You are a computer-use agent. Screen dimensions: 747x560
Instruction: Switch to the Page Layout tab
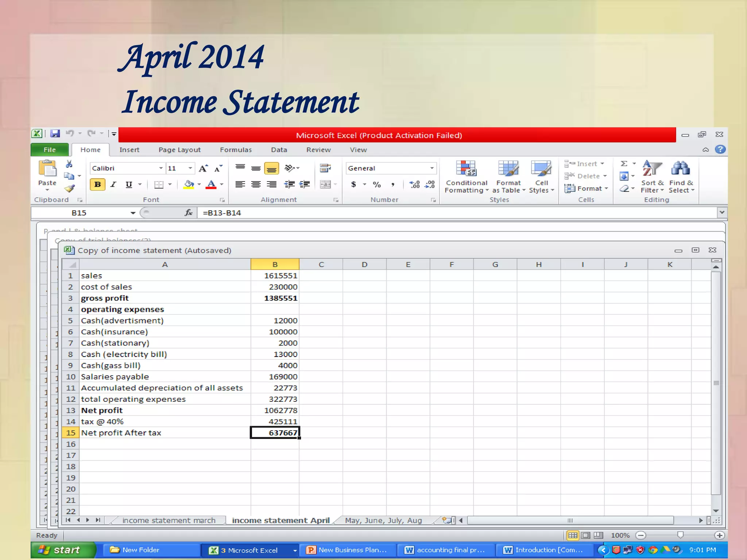pyautogui.click(x=179, y=150)
